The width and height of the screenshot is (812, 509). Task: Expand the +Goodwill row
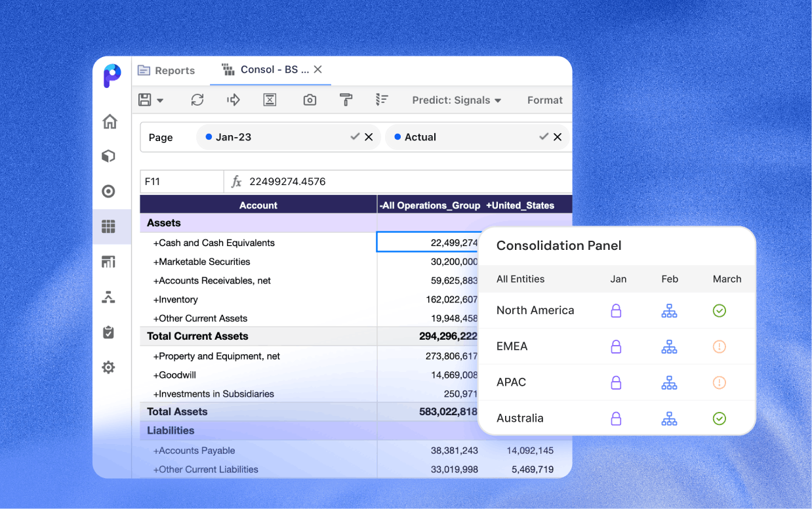tap(174, 375)
